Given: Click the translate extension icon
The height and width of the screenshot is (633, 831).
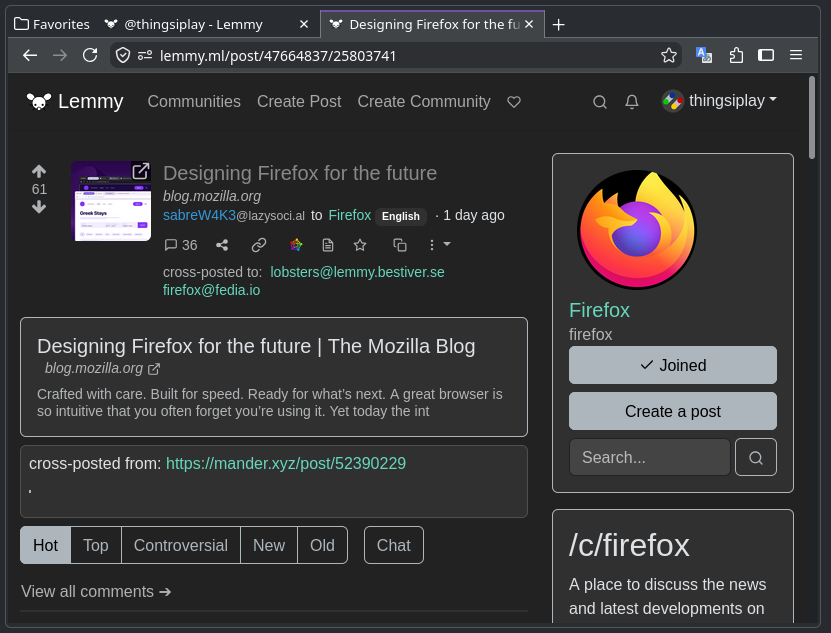Looking at the screenshot, I should coord(704,55).
